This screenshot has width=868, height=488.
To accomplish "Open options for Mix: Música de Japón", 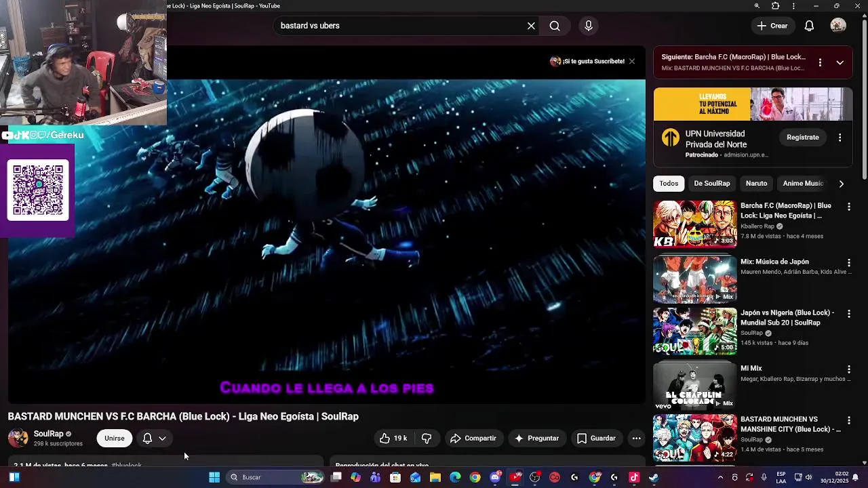I will [x=848, y=262].
